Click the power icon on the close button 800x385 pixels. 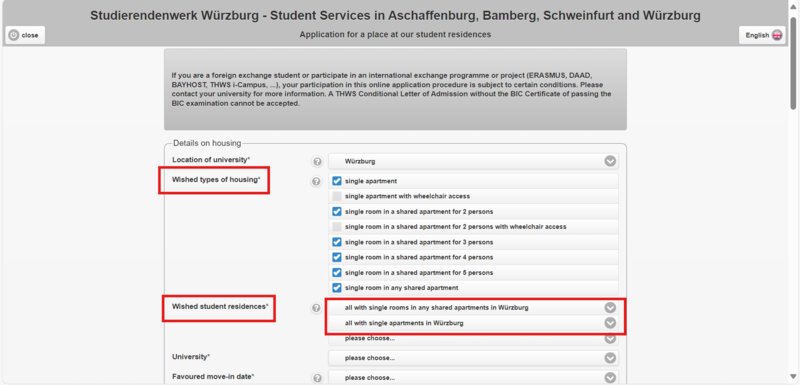coord(14,35)
